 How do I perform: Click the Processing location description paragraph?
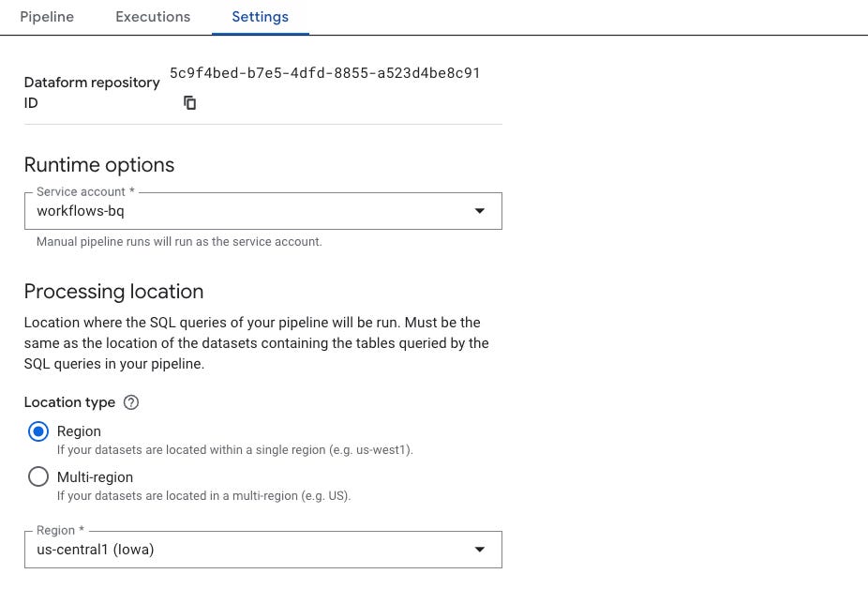click(x=256, y=342)
